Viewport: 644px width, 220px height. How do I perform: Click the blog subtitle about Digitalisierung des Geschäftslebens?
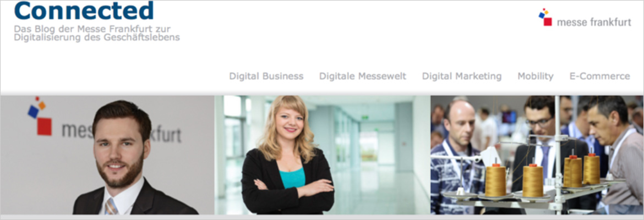[x=96, y=33]
